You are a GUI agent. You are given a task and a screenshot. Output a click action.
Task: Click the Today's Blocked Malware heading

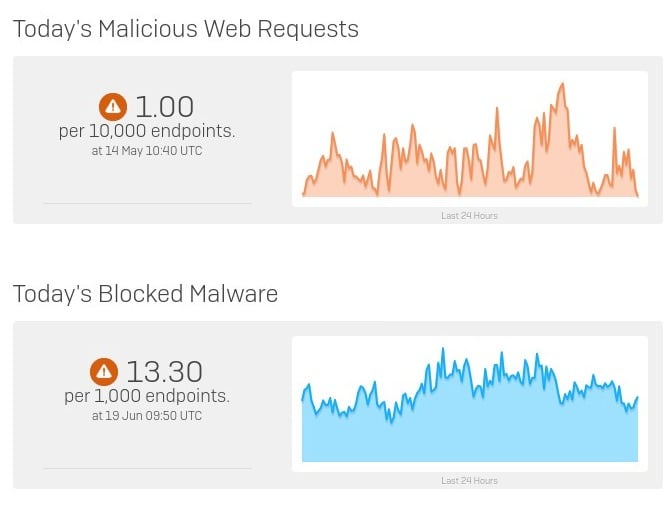[145, 294]
